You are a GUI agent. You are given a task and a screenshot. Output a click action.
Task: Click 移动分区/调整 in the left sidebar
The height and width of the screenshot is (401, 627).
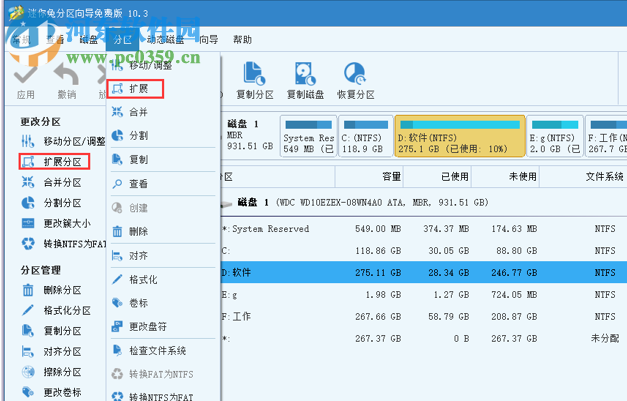point(63,141)
